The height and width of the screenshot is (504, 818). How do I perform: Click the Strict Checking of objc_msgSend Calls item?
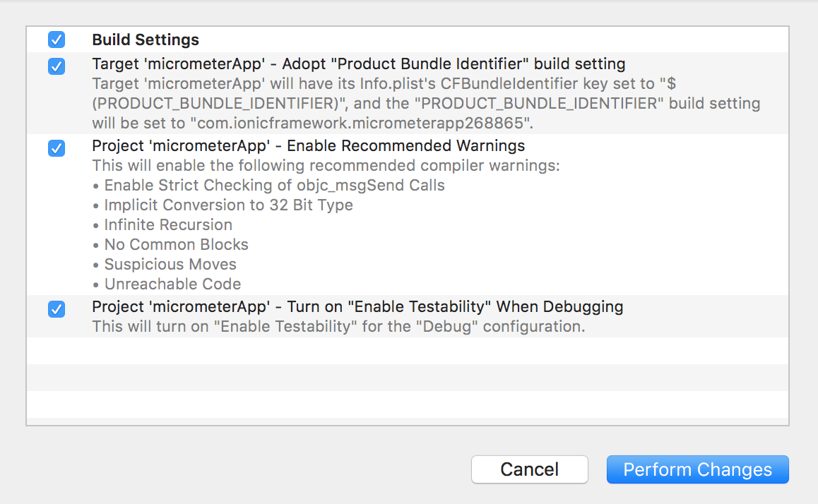click(274, 186)
